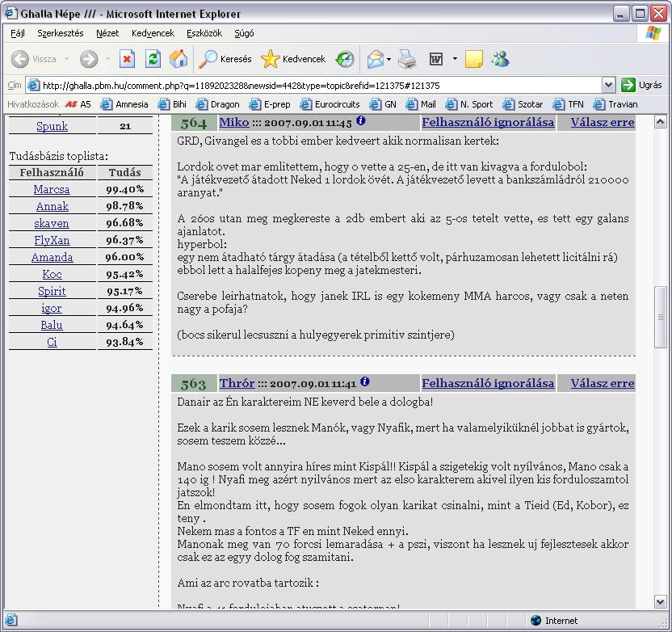
Task: Open Keresés search panel
Action: 226,59
